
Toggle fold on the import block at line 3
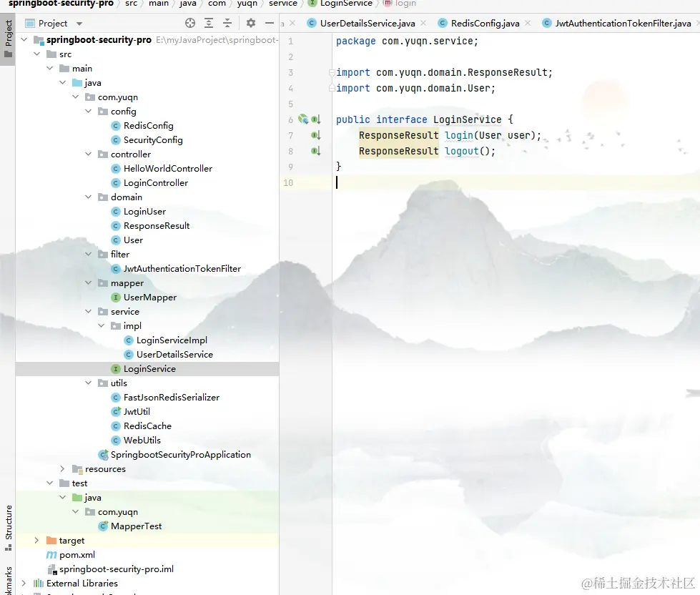click(x=332, y=72)
